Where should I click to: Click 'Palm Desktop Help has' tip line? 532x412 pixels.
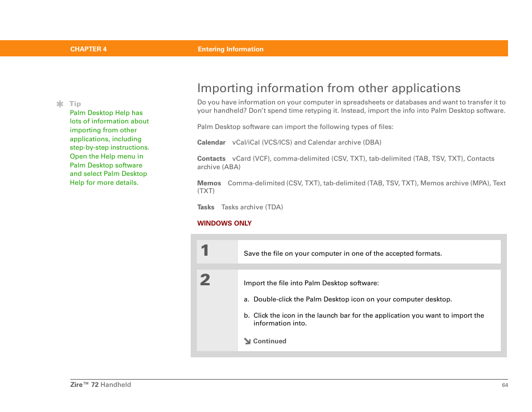[x=106, y=113]
